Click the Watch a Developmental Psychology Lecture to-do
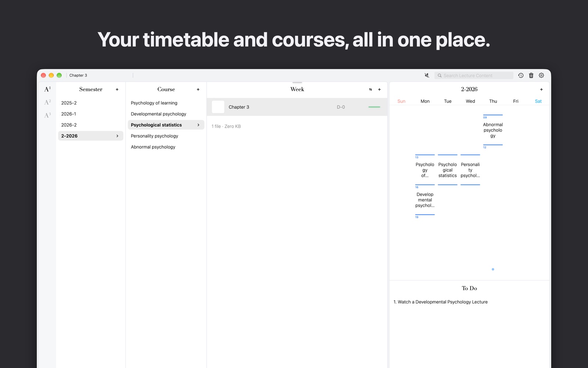This screenshot has width=588, height=368. pyautogui.click(x=441, y=302)
